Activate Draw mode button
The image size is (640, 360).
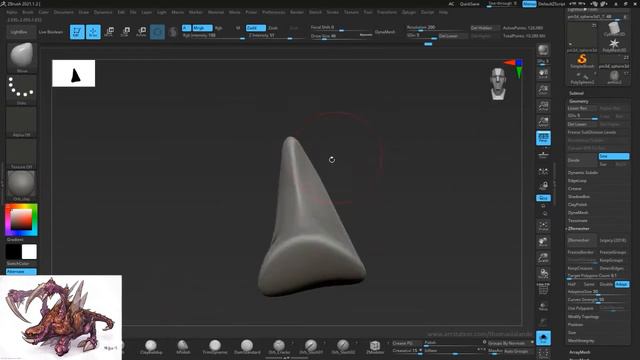tap(93, 32)
